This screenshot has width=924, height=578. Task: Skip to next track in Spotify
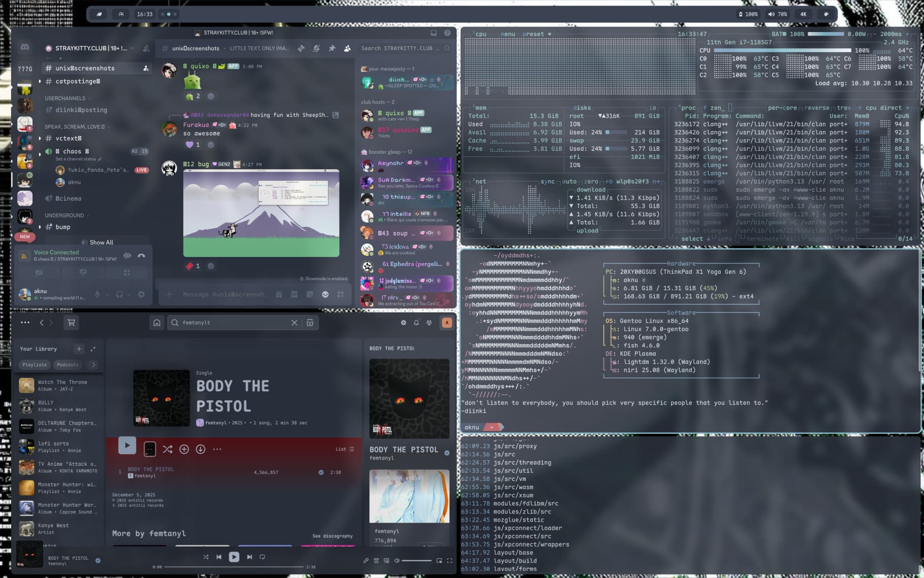249,557
